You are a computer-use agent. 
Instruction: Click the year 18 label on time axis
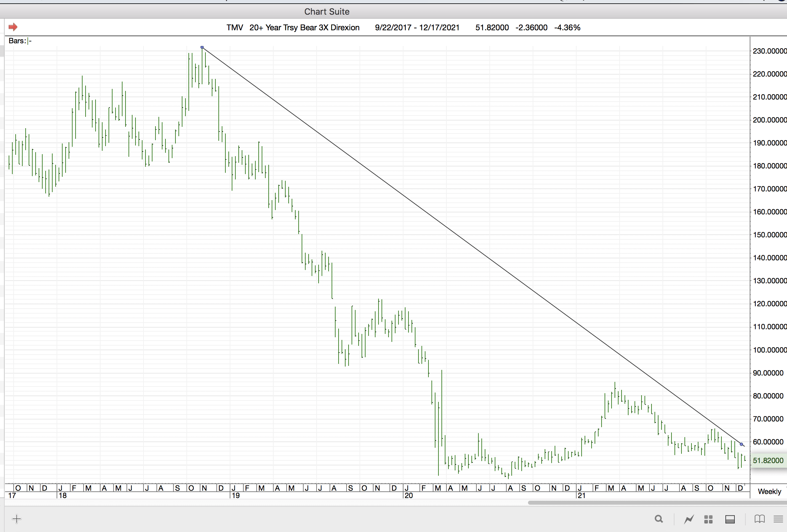coord(63,495)
